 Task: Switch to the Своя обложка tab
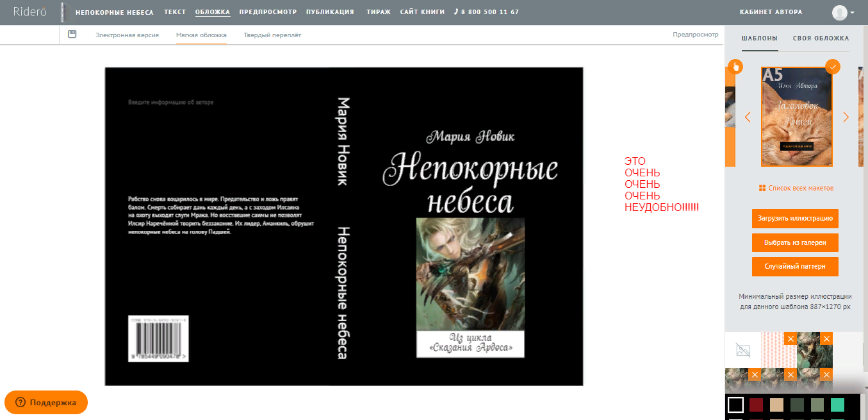[x=821, y=38]
